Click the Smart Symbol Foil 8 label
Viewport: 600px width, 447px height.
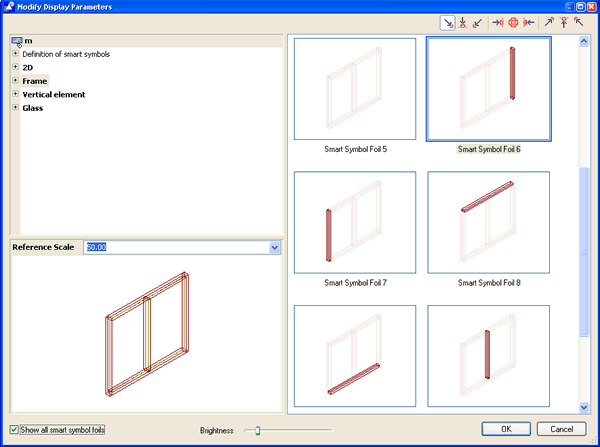coord(489,283)
